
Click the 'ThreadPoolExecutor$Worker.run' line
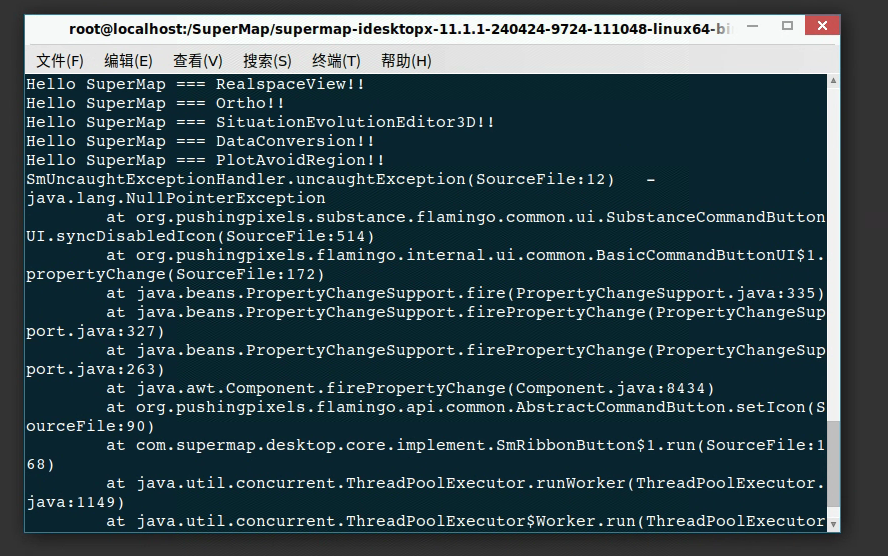(x=466, y=521)
